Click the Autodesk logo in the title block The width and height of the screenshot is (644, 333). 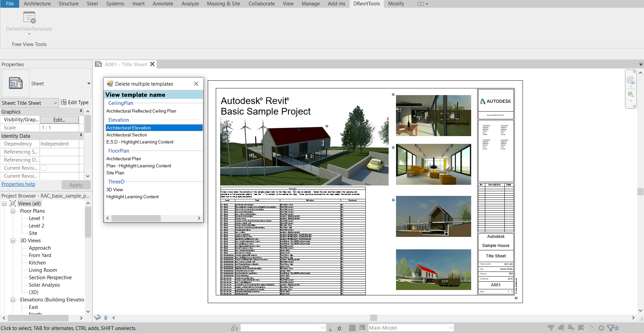tap(496, 101)
